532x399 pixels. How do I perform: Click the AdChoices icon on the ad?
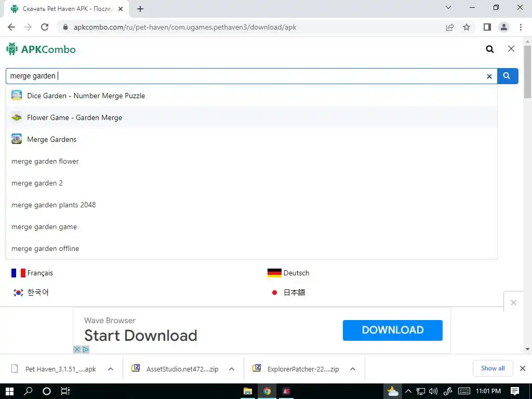pos(86,349)
